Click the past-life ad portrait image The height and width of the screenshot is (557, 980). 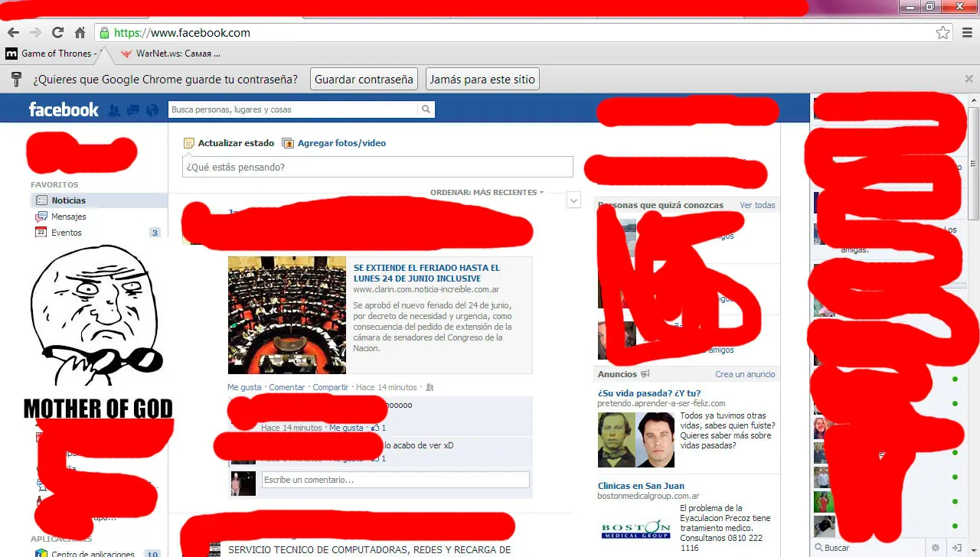[x=636, y=440]
